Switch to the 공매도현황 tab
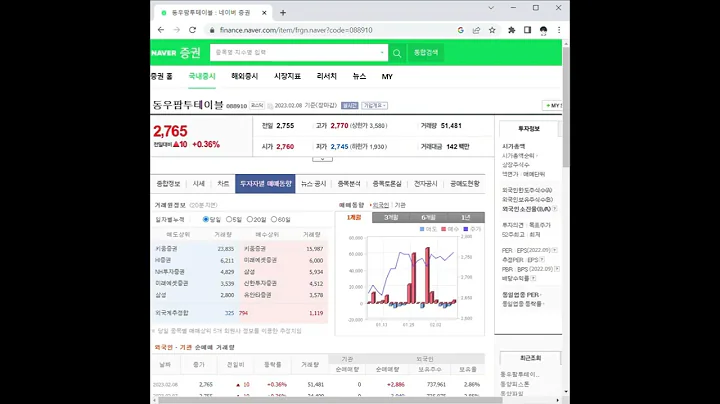 point(465,184)
